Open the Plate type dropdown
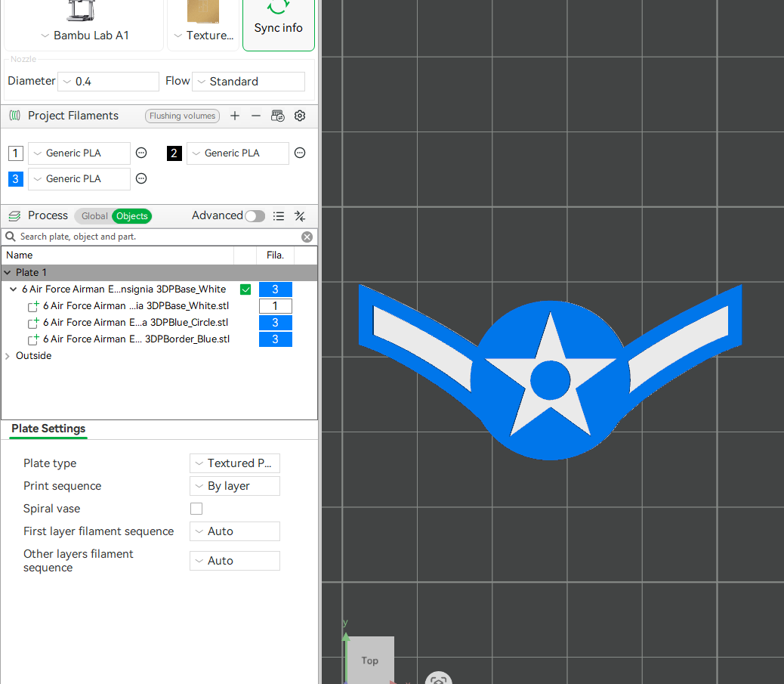Image resolution: width=784 pixels, height=684 pixels. tap(234, 463)
